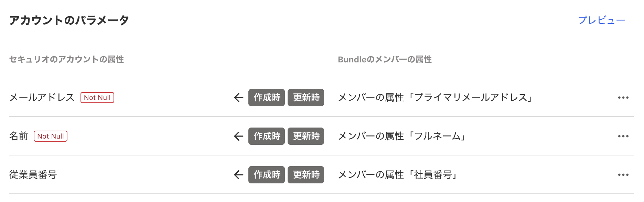Open the プライマリメールアドレス attribute selector

(435, 98)
